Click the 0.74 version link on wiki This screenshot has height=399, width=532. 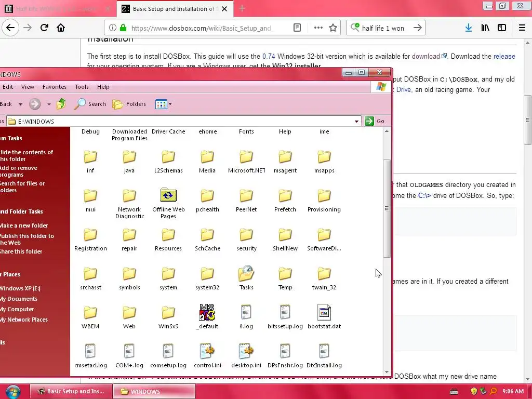pos(269,56)
